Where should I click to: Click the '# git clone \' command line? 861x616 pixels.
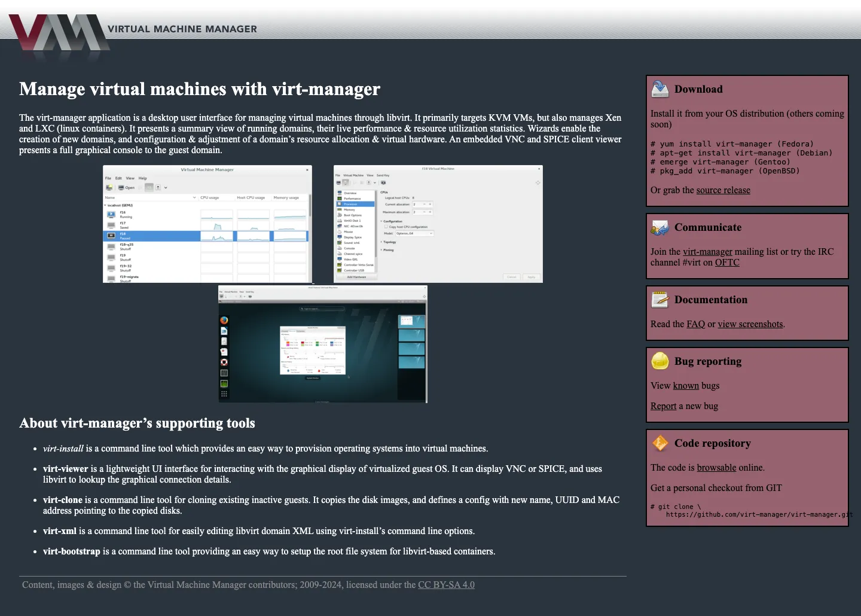point(676,507)
